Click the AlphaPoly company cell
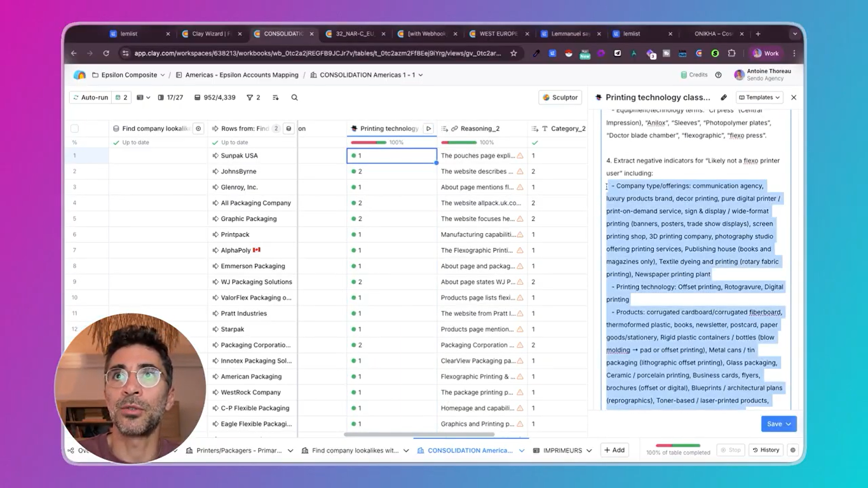 (x=252, y=250)
